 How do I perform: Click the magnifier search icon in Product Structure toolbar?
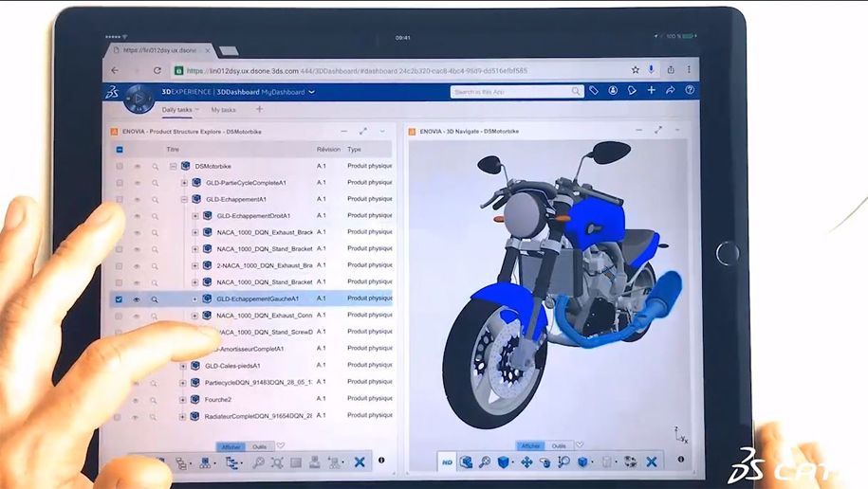coord(258,462)
